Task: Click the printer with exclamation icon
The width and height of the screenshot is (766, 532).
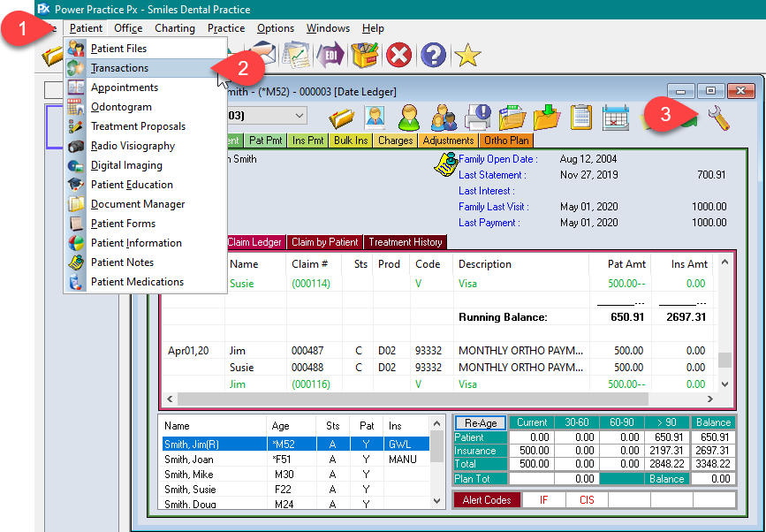Action: point(477,118)
